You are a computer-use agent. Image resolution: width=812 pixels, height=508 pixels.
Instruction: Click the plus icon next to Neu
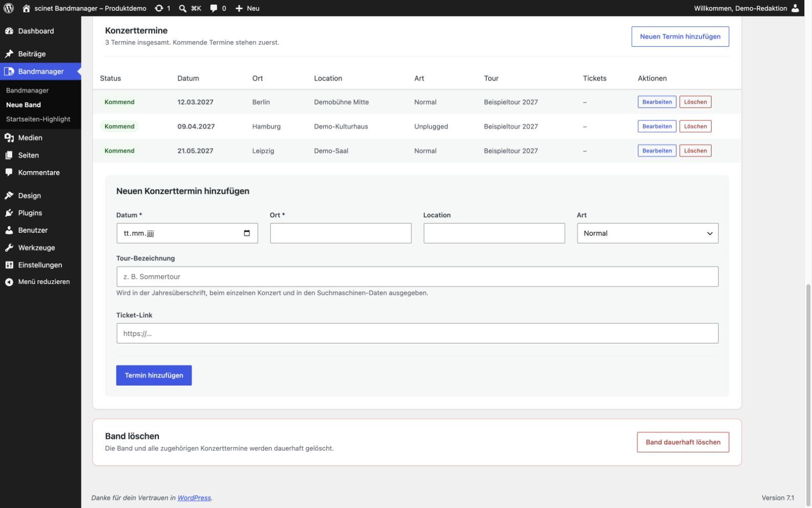[x=239, y=8]
